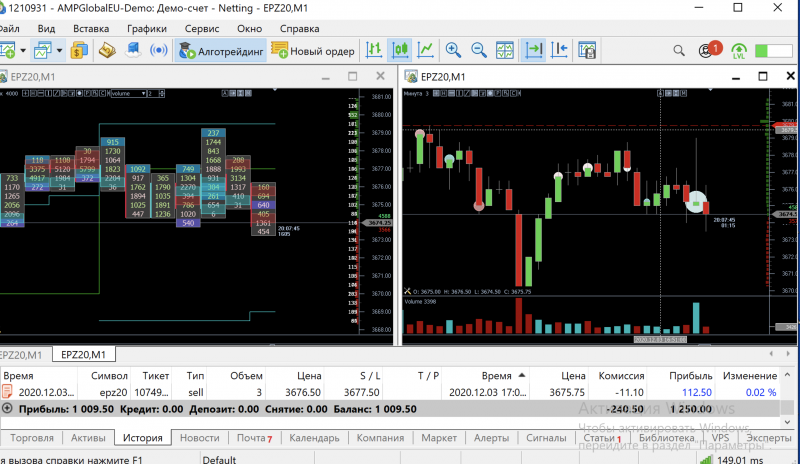Switch to the Торговля tab
Screen dimensions: 800x464
click(x=32, y=438)
